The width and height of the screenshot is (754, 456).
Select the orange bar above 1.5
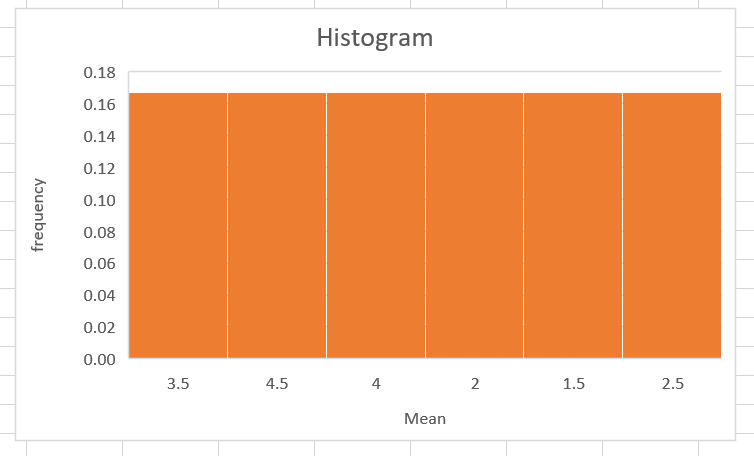click(x=573, y=225)
